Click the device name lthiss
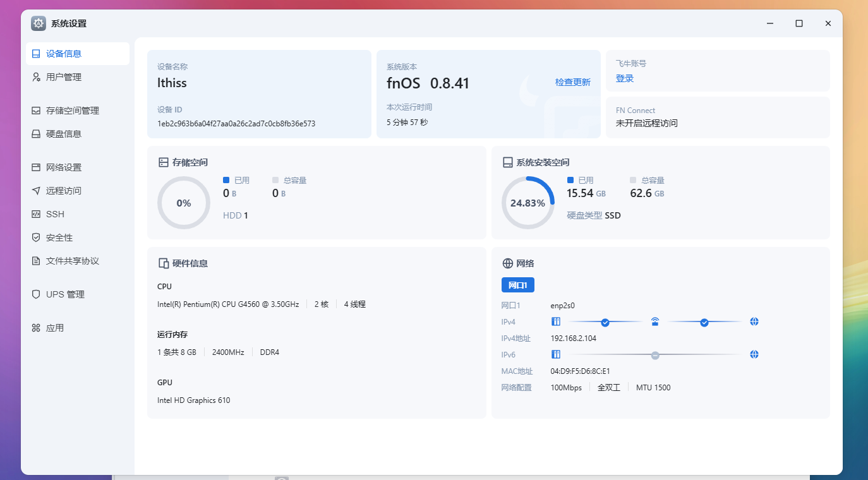Screen dimensions: 868x480 [x=172, y=83]
